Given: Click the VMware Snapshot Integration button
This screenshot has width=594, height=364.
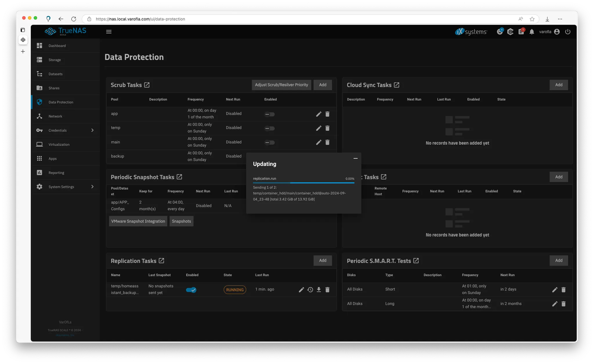Looking at the screenshot, I should pos(138,221).
